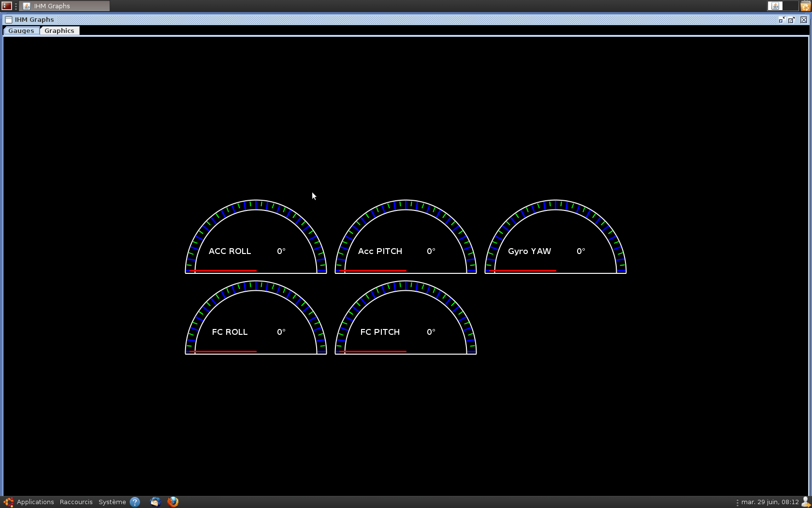Open the Système menu
This screenshot has height=508, width=812.
click(x=112, y=502)
